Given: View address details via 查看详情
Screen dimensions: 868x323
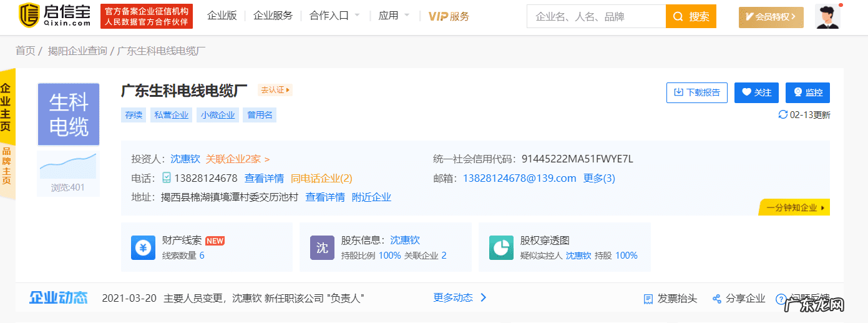Looking at the screenshot, I should (x=325, y=197).
